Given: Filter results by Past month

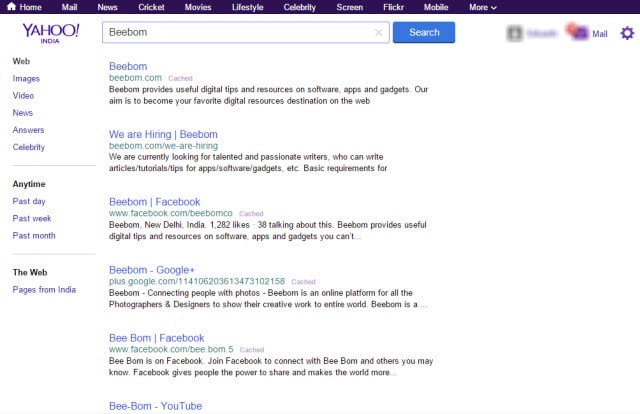Looking at the screenshot, I should point(34,236).
